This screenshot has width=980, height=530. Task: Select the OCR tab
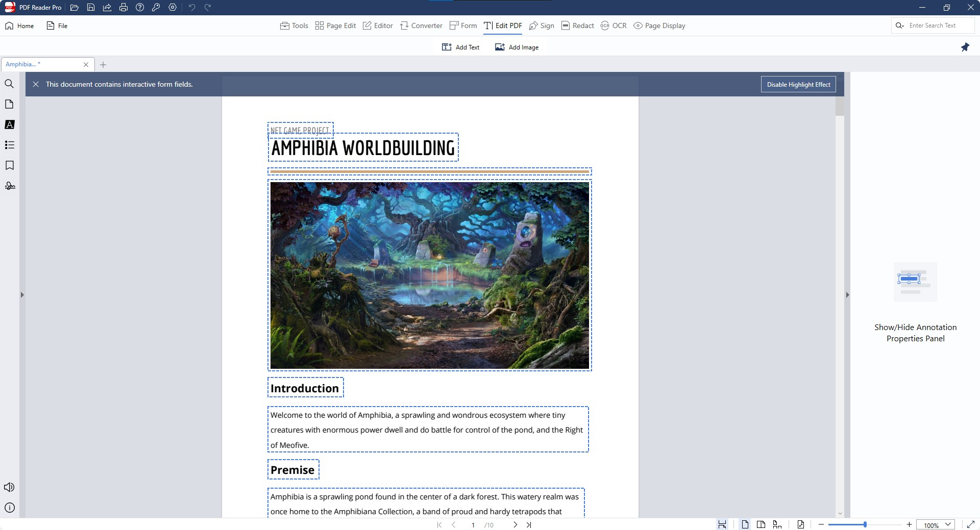tap(614, 26)
